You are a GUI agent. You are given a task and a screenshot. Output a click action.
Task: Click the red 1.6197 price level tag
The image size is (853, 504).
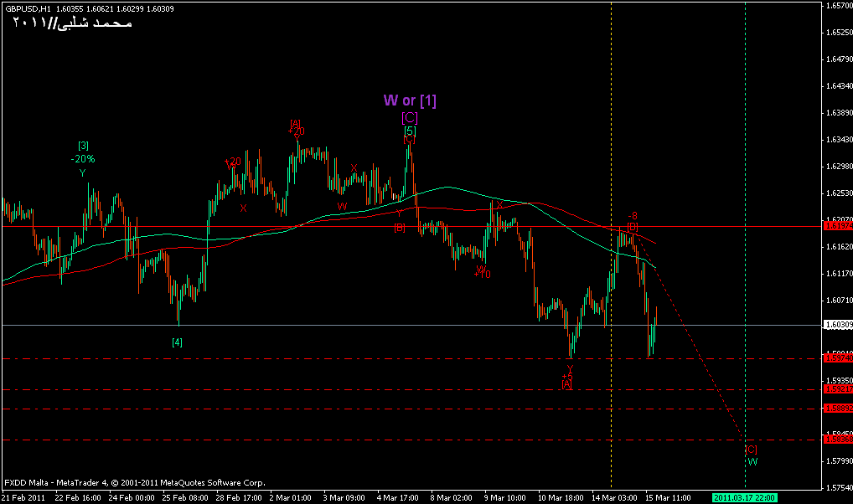coord(837,226)
